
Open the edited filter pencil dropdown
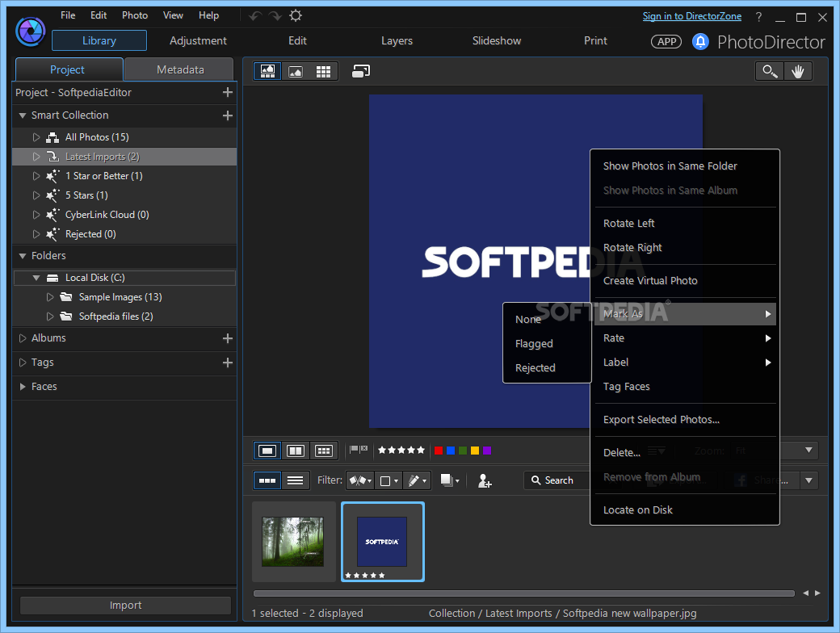click(417, 480)
